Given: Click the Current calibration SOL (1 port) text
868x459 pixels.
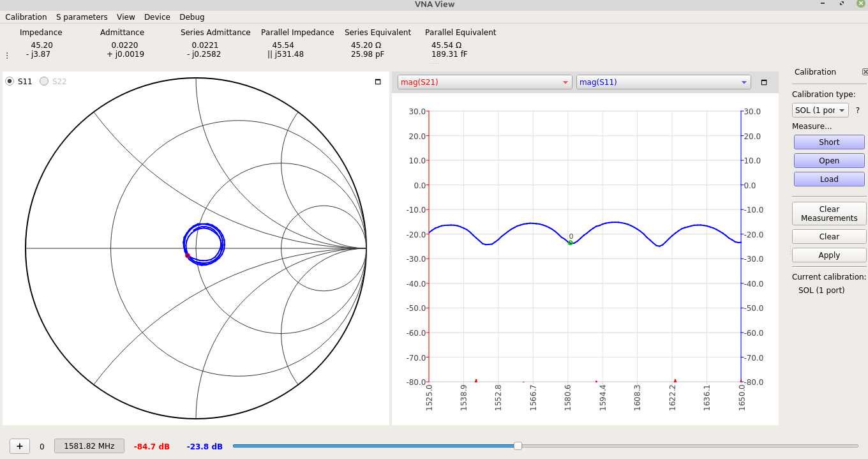Looking at the screenshot, I should coord(821,290).
